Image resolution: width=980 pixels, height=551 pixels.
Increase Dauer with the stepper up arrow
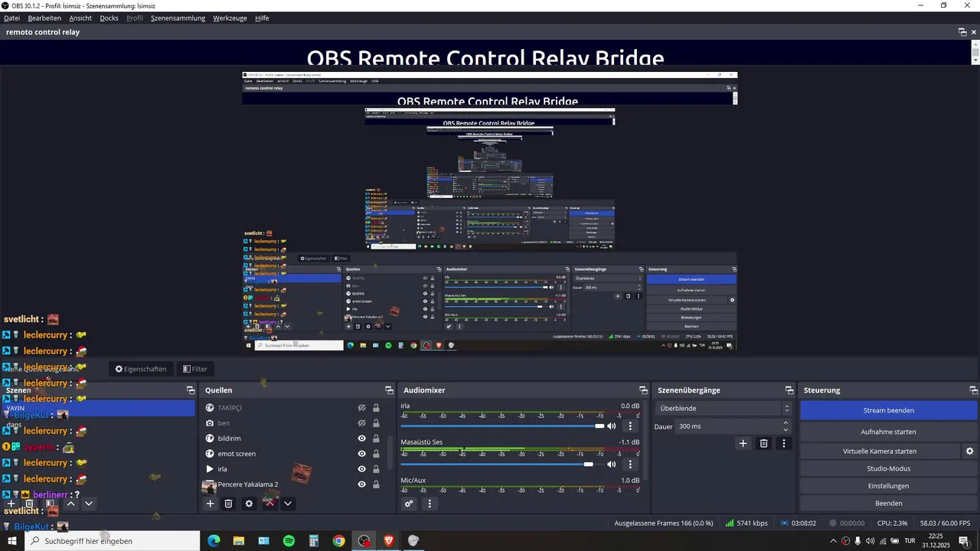pos(786,423)
